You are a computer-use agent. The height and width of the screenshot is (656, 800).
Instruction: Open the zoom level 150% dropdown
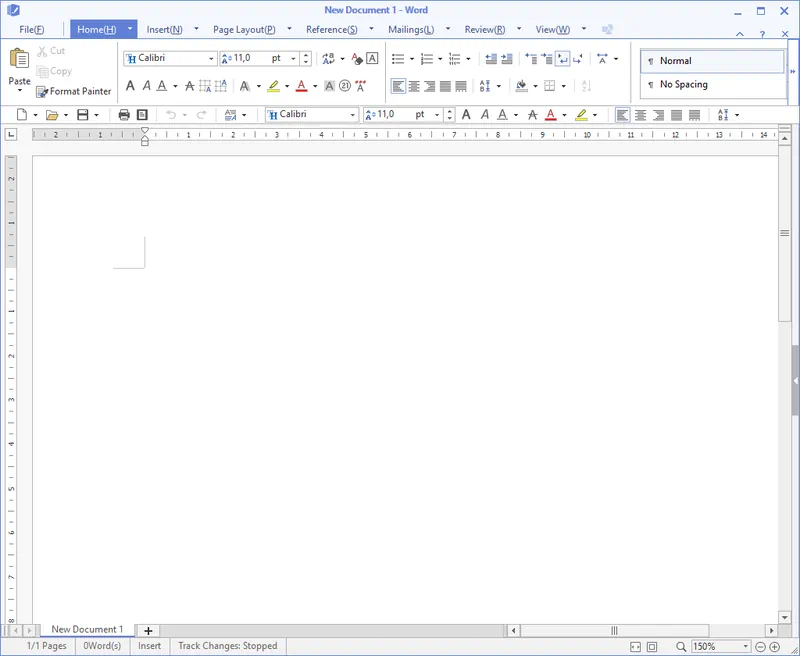point(745,647)
